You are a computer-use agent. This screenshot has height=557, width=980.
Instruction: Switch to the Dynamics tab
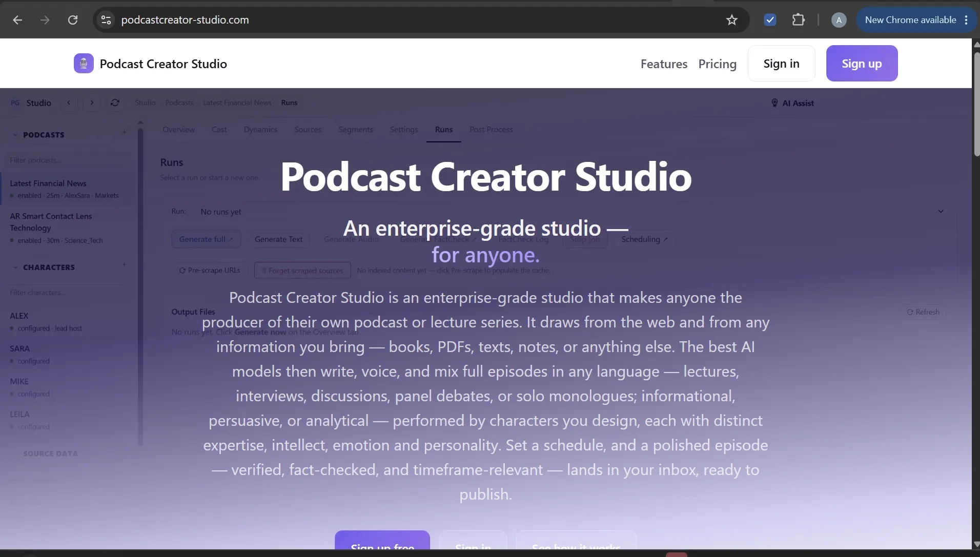[260, 130]
